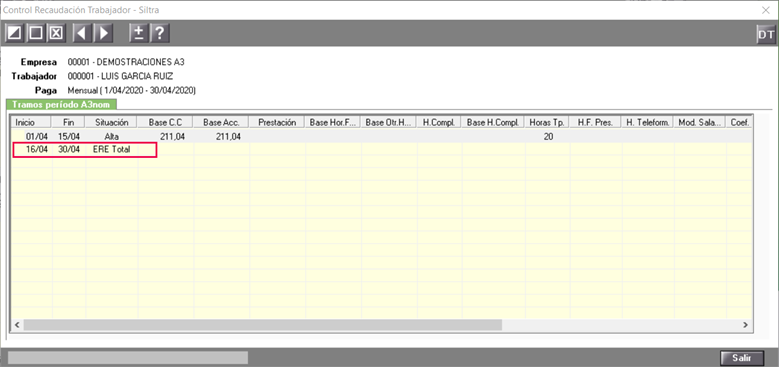The height and width of the screenshot is (367, 779).
Task: Click the horizontal scrollbar right arrow
Action: [x=745, y=325]
